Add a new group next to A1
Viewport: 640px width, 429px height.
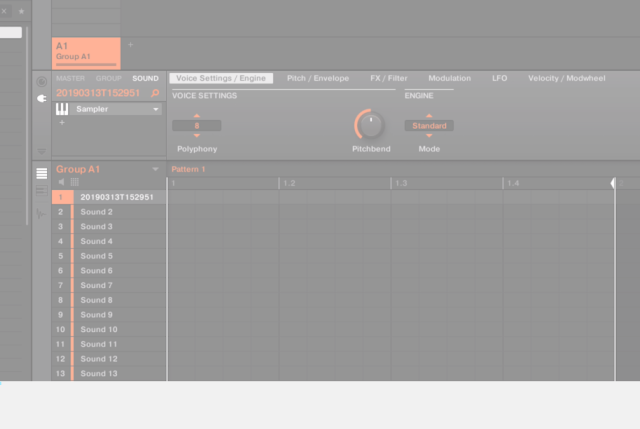[x=131, y=44]
